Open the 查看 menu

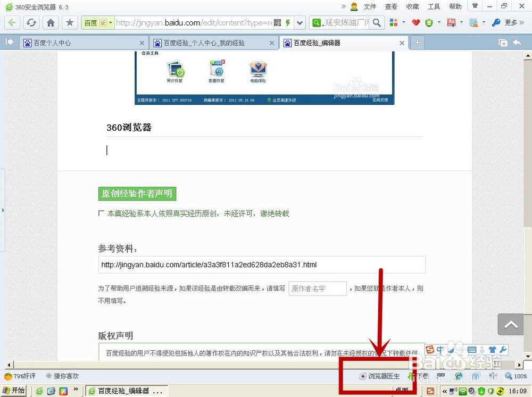(391, 6)
